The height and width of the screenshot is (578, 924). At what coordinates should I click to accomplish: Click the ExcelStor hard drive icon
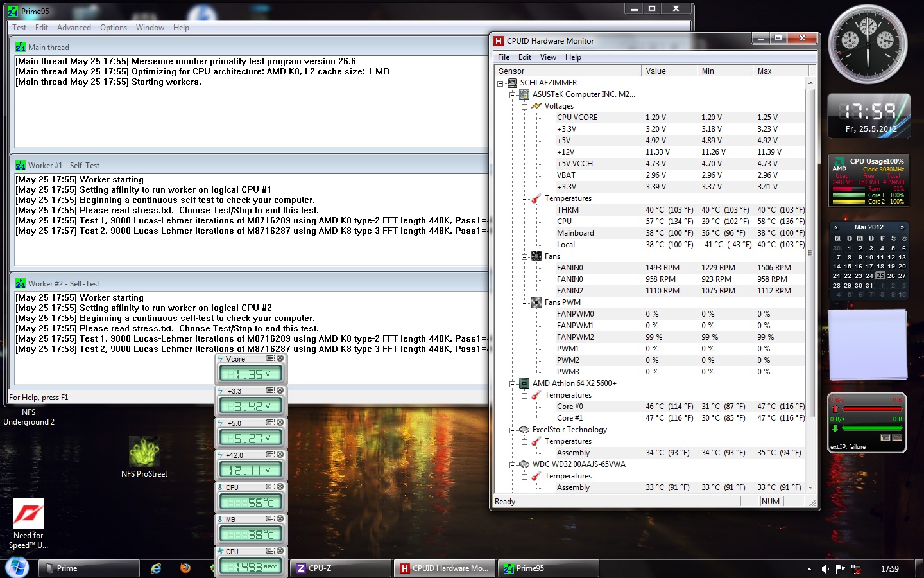(524, 430)
